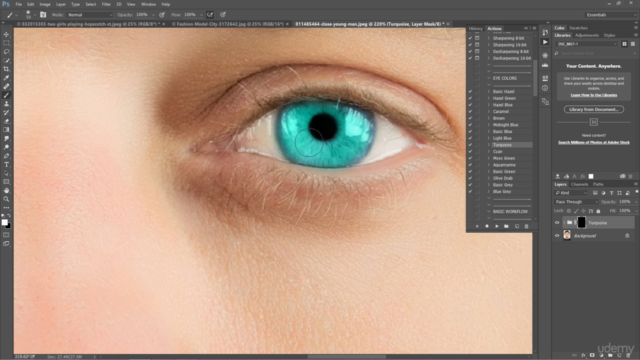Collapse the BASIC WORKFLOW action set
640x360 pixels.
tap(489, 211)
